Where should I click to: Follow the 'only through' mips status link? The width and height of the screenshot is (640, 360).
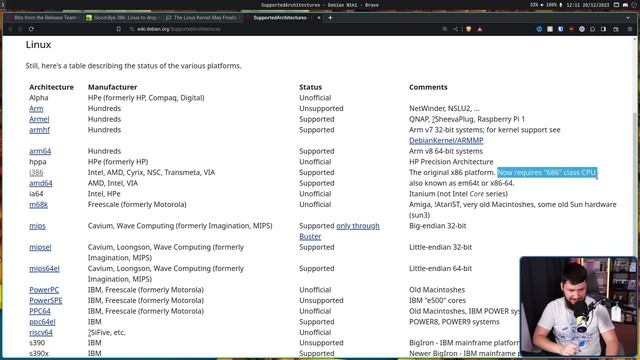[358, 226]
